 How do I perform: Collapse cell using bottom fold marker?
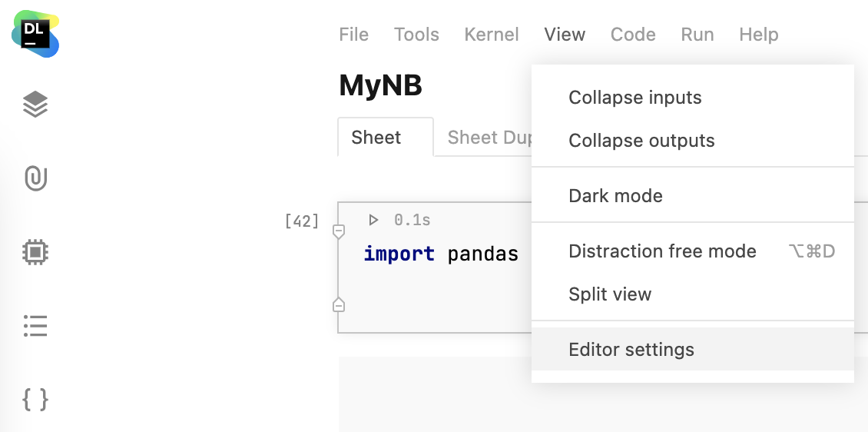tap(338, 305)
